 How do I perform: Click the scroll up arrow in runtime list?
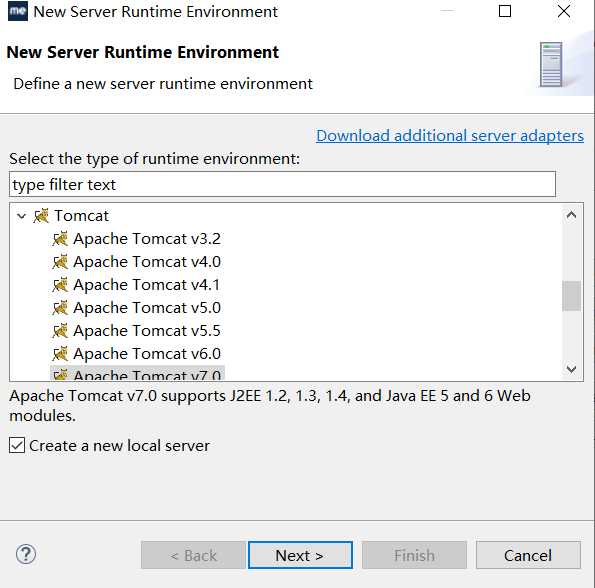[571, 215]
